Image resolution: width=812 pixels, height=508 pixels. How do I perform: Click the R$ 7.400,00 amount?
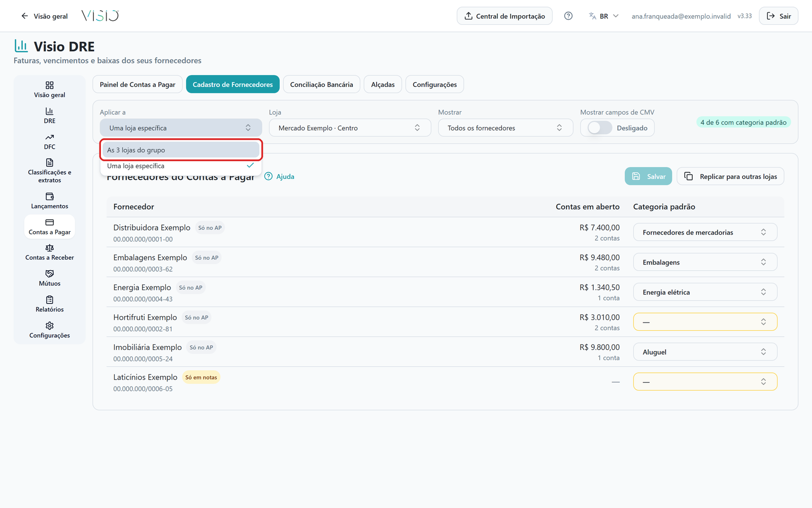599,228
